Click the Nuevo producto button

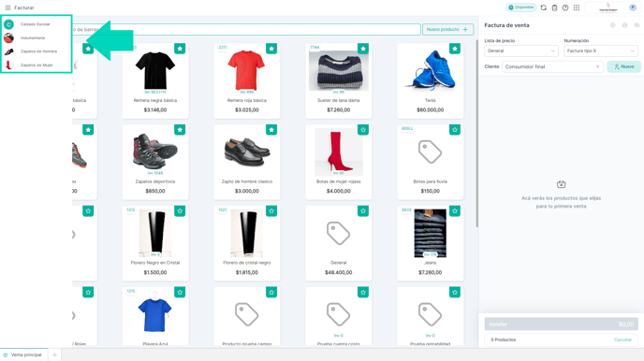pos(447,30)
